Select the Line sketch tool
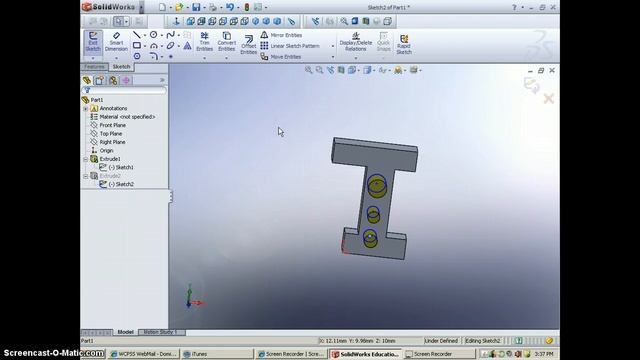The width and height of the screenshot is (640, 360). (137, 35)
